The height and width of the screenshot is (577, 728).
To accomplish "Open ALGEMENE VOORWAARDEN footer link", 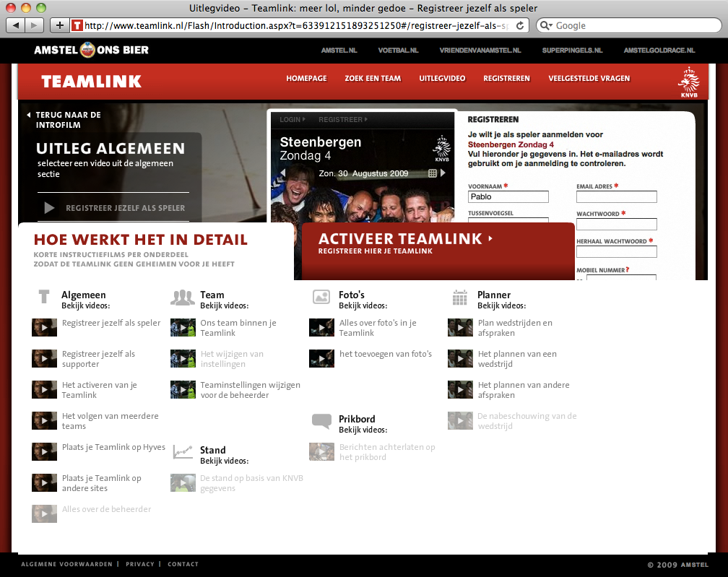I will (x=67, y=565).
